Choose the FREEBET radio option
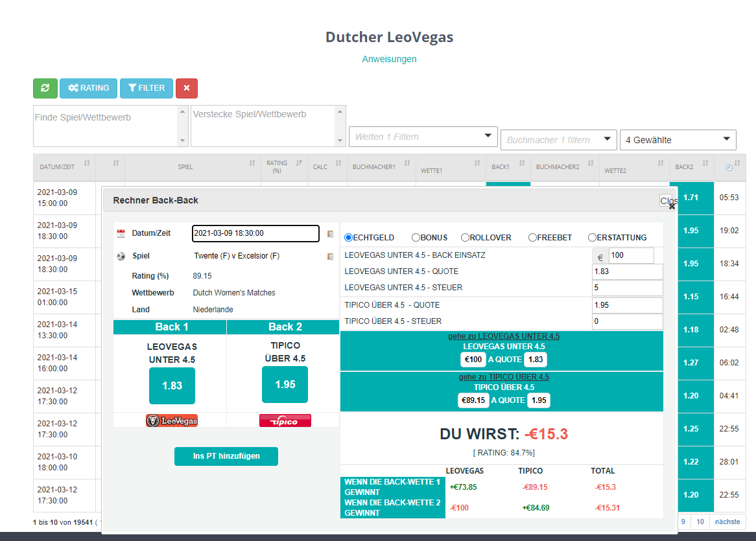 coord(532,238)
